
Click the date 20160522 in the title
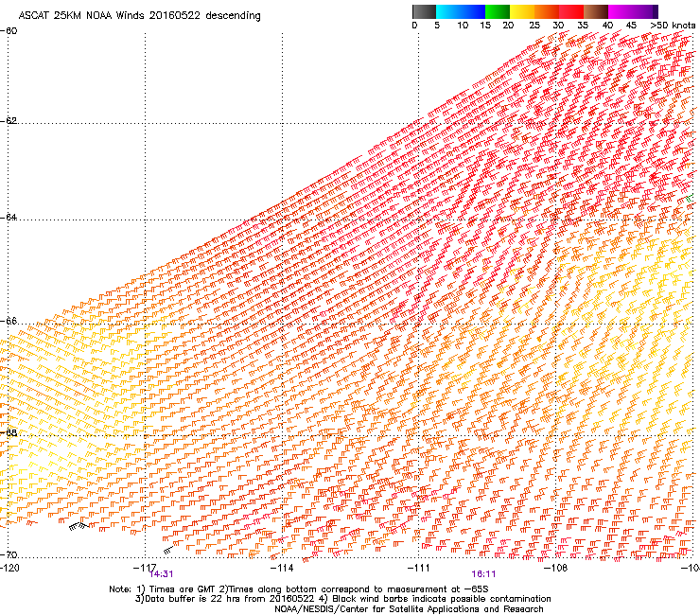coord(175,16)
